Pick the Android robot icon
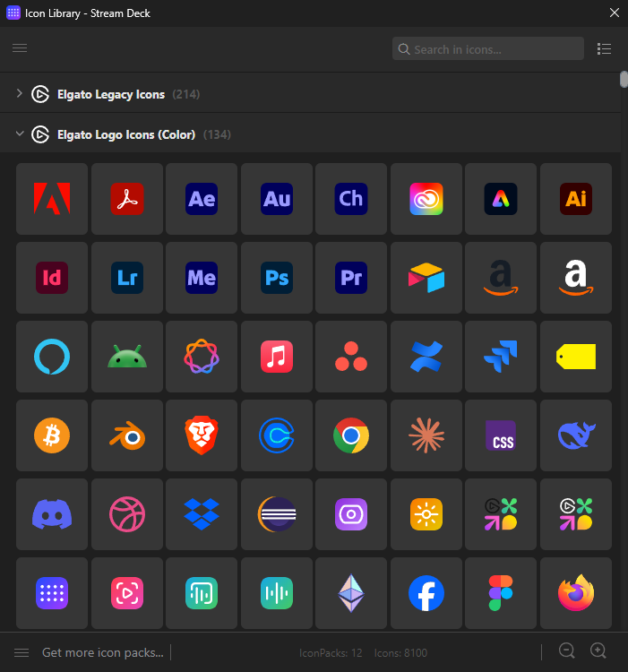 (127, 357)
